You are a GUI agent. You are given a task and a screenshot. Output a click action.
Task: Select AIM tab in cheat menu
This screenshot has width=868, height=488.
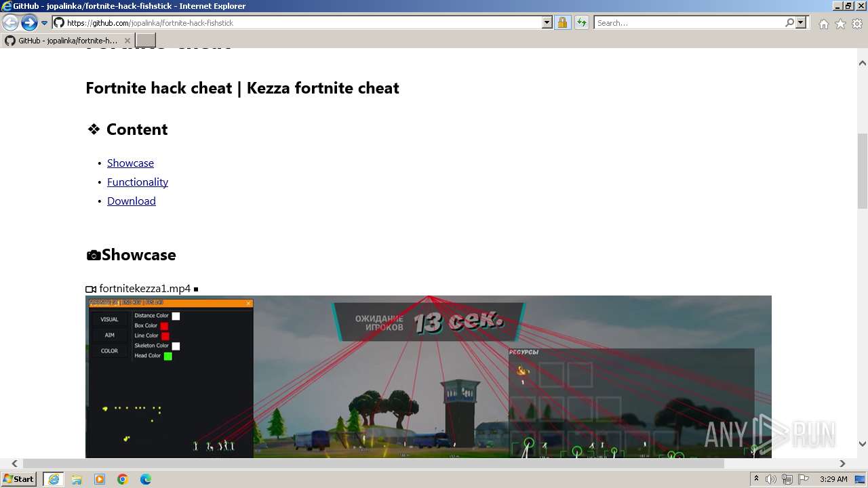(x=109, y=335)
